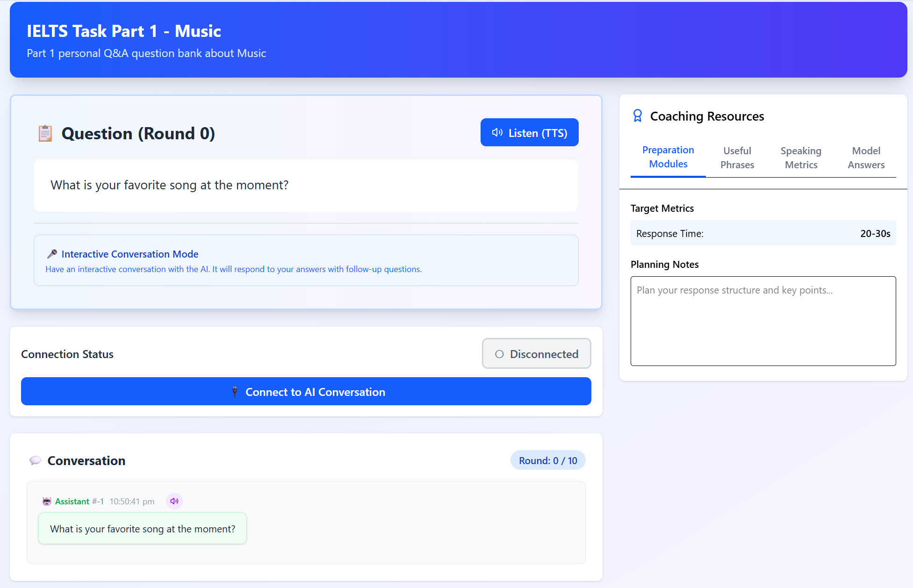The height and width of the screenshot is (588, 913).
Task: Click the speaker icon on Listen (TTS)
Action: coord(497,132)
